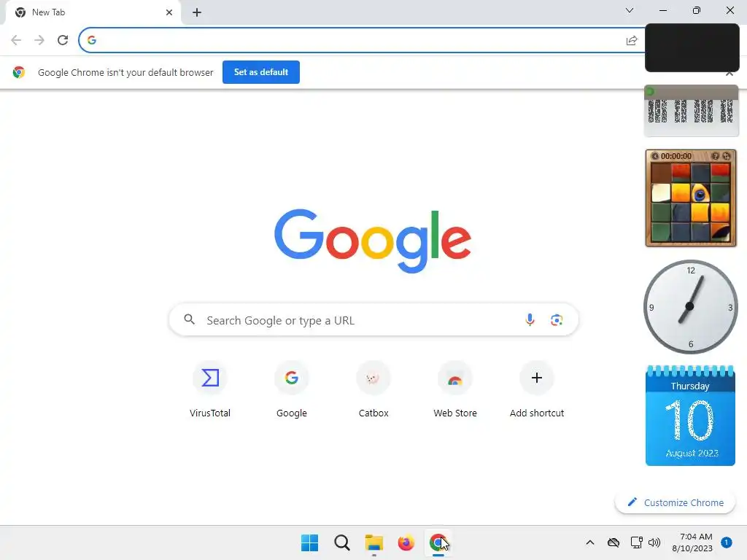The height and width of the screenshot is (560, 747).
Task: Open a new tab with plus button
Action: 197,12
